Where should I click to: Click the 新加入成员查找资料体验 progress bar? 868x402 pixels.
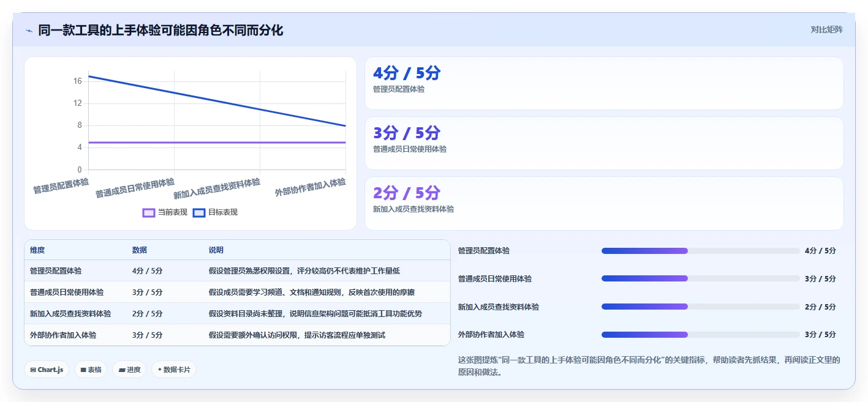[701, 307]
